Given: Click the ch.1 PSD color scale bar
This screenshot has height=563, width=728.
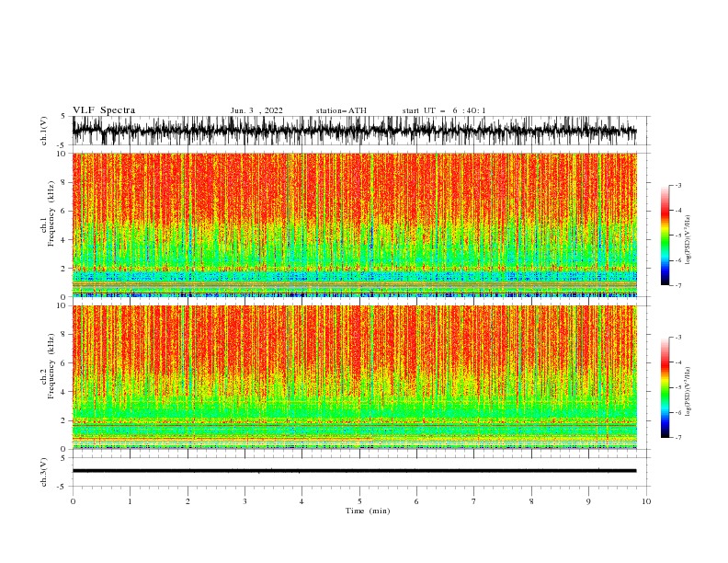Looking at the screenshot, I should [665, 236].
